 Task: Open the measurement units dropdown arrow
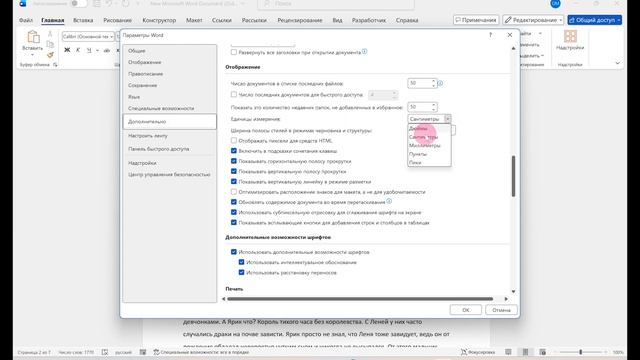[x=447, y=119]
